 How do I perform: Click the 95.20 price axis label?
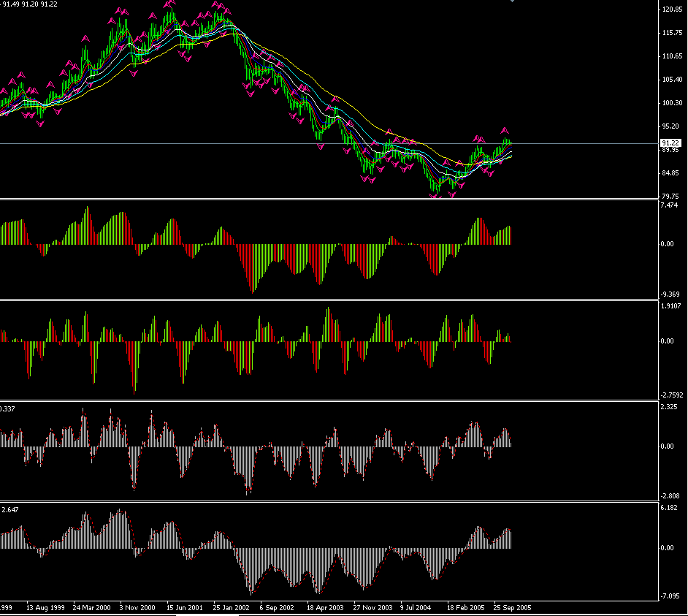[x=670, y=126]
